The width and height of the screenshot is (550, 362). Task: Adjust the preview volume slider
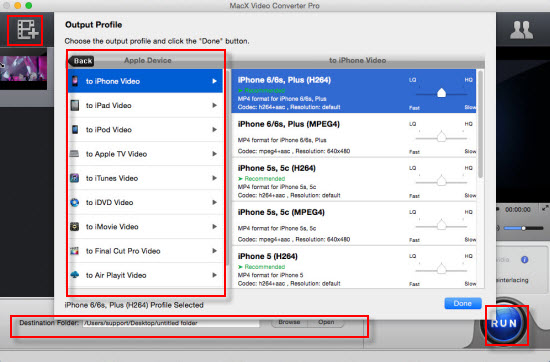523,228
